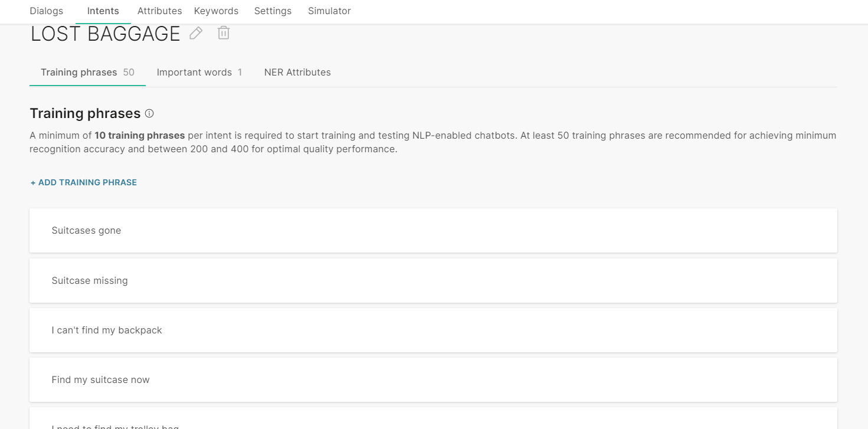
Task: Go to the Attributes tab
Action: point(159,11)
